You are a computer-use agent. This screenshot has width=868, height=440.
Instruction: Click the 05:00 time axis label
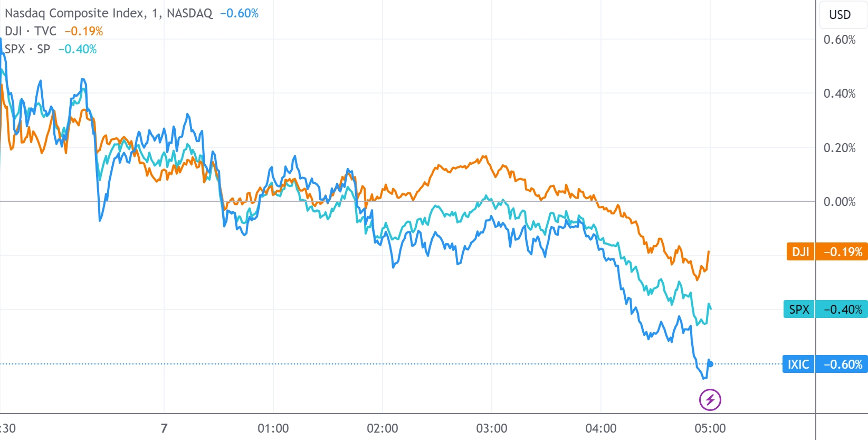pos(710,428)
